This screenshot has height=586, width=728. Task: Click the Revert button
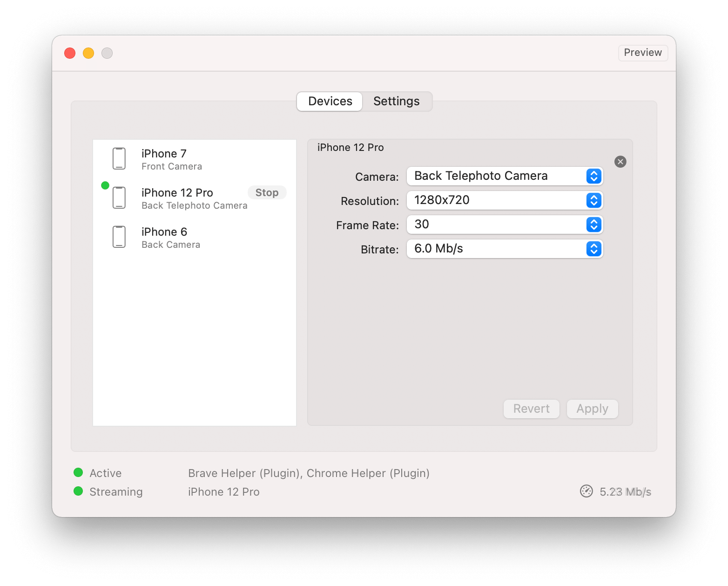(x=531, y=409)
